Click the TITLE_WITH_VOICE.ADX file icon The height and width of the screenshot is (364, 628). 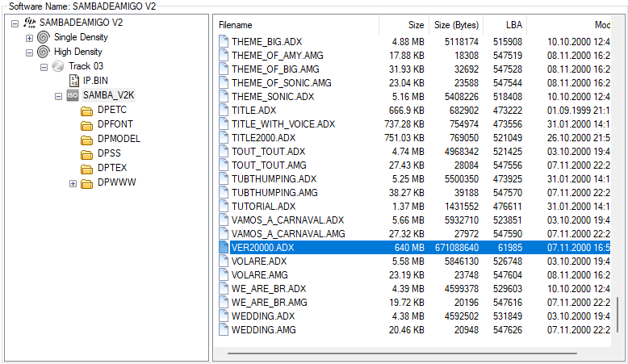(x=224, y=123)
